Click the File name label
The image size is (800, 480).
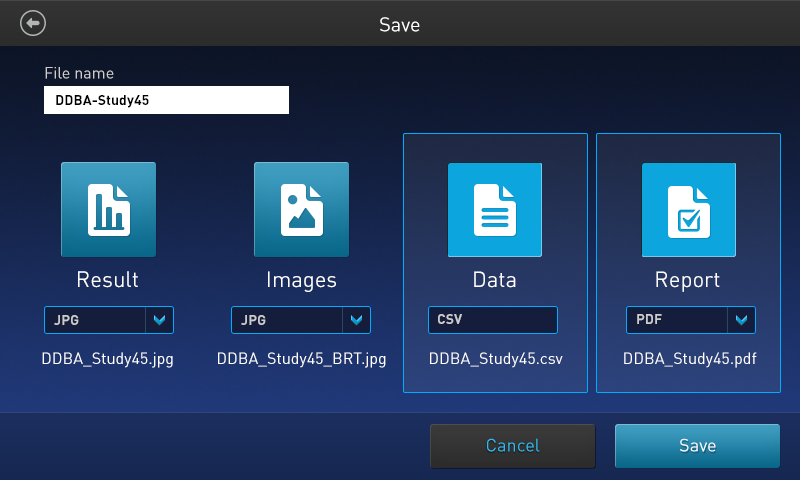(79, 73)
